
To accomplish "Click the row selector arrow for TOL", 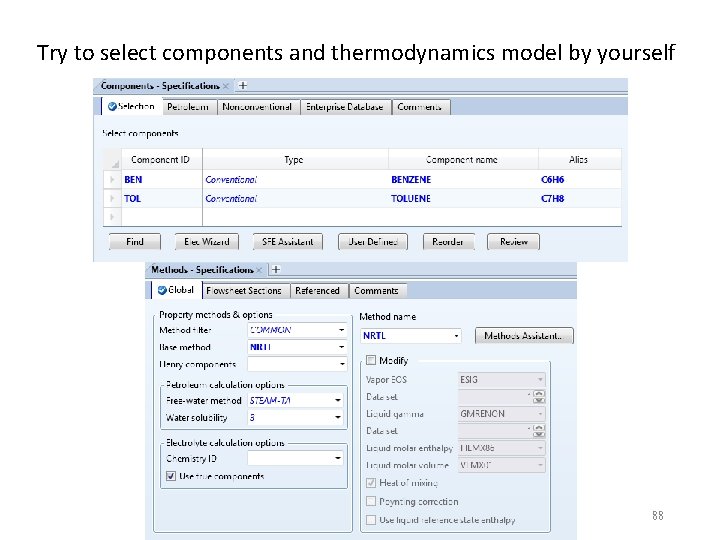I will click(111, 198).
